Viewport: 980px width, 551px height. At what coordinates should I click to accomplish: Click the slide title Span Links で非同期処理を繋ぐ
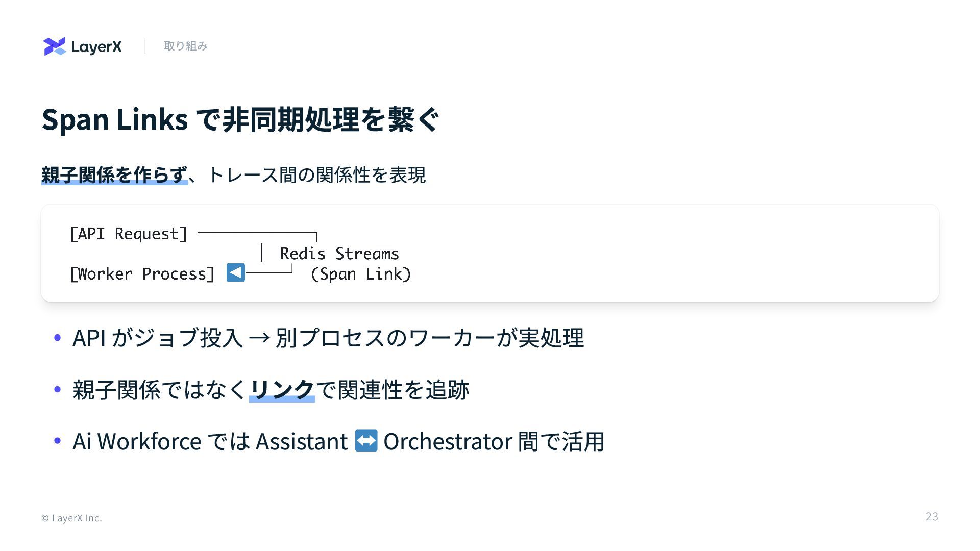coord(240,119)
